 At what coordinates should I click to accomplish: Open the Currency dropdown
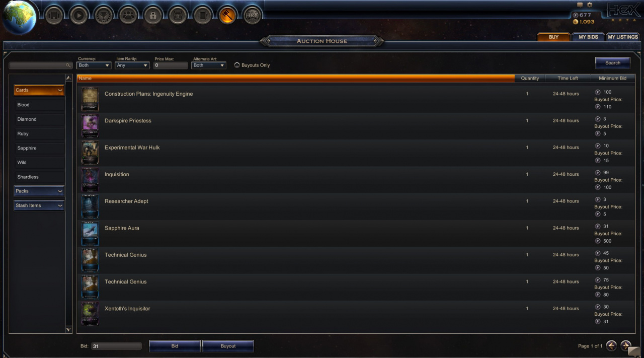94,65
